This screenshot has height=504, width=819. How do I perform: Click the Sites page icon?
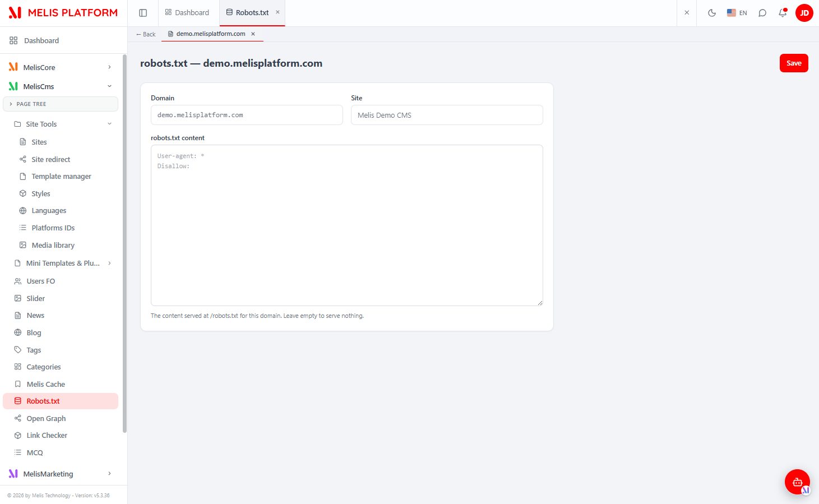(x=23, y=142)
